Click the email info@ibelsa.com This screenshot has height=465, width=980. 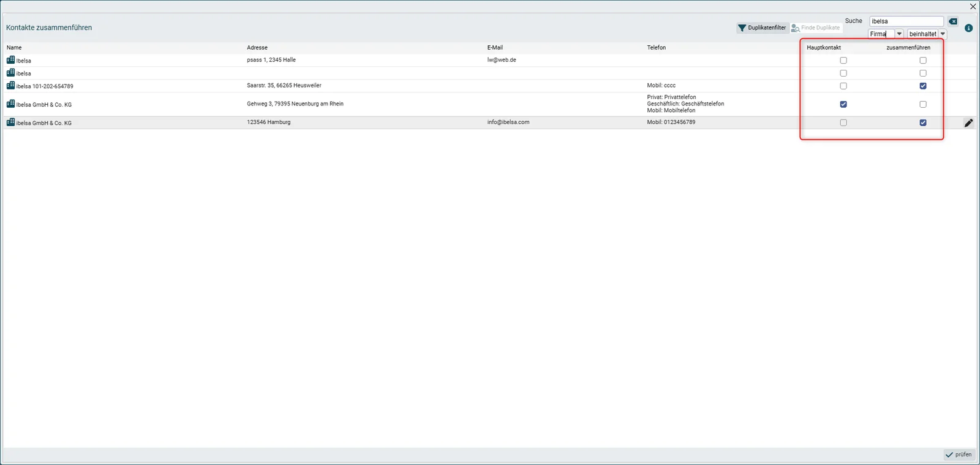click(x=508, y=123)
